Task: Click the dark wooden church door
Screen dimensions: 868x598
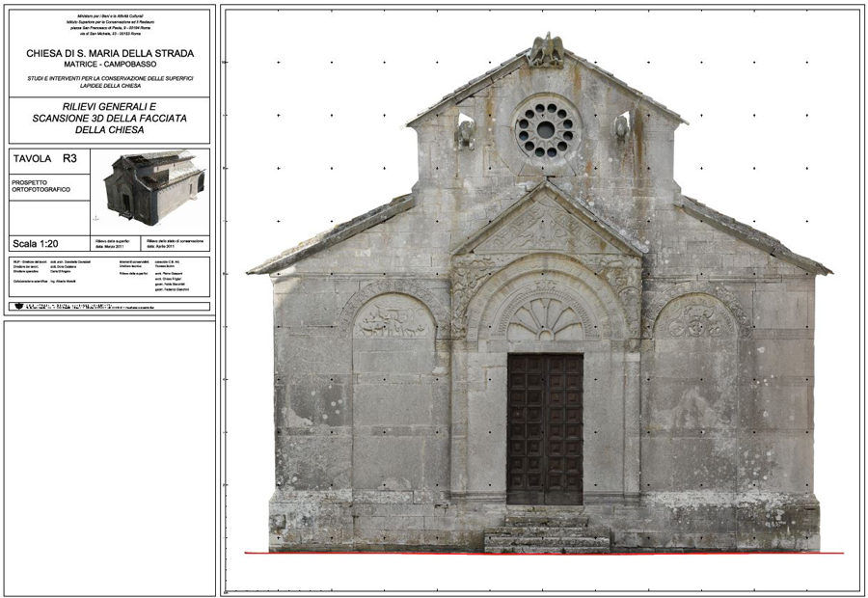Action: pos(545,429)
